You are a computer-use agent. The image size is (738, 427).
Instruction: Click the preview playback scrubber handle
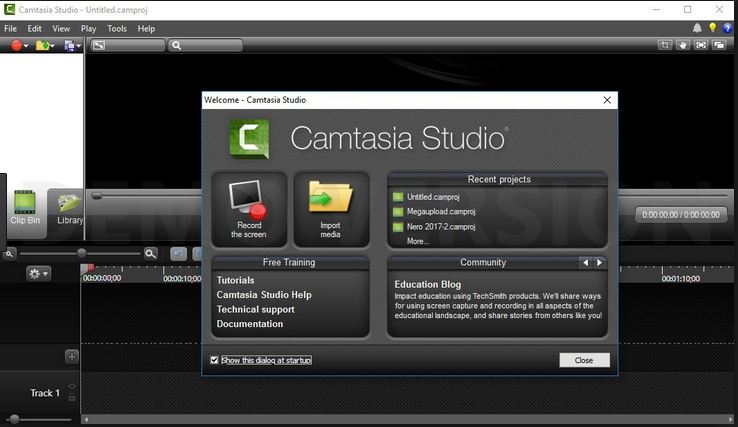[x=96, y=196]
